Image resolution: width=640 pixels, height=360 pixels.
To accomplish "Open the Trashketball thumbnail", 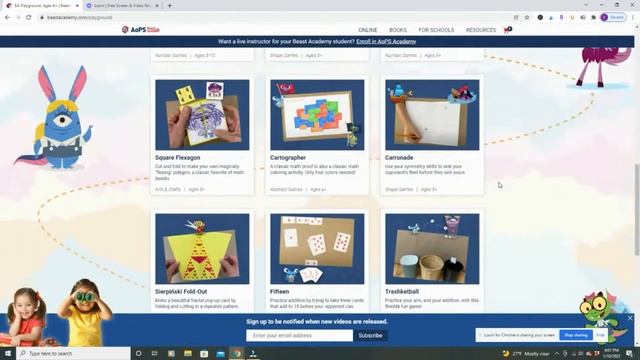I will (x=432, y=249).
